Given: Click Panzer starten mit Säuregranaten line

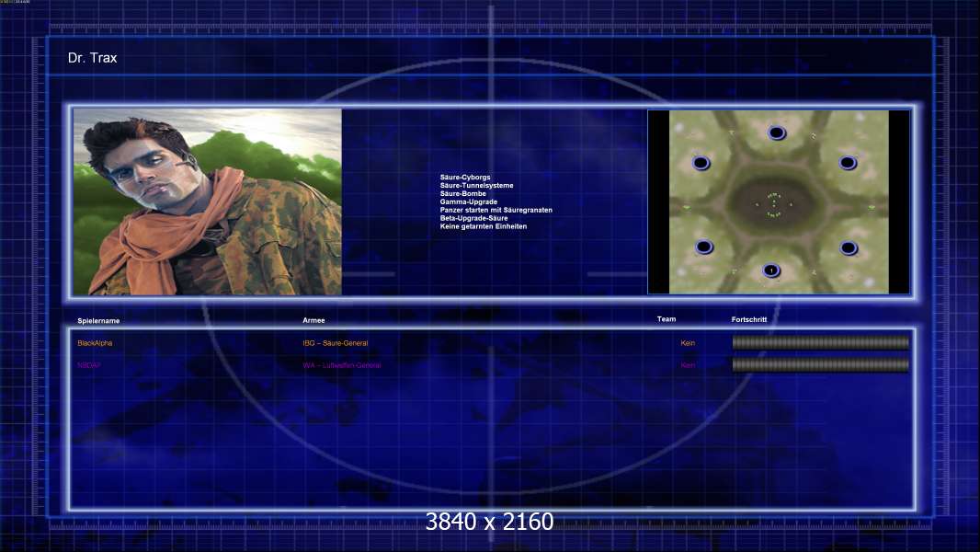Looking at the screenshot, I should [x=496, y=210].
